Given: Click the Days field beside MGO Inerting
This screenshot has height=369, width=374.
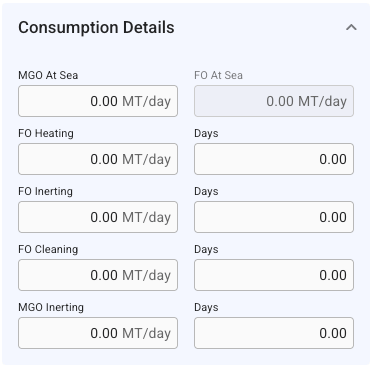Looking at the screenshot, I should point(274,333).
